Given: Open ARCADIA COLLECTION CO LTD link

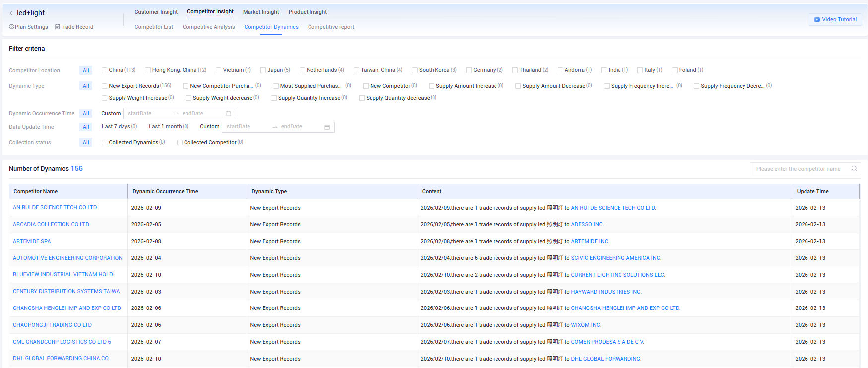Looking at the screenshot, I should (x=51, y=225).
